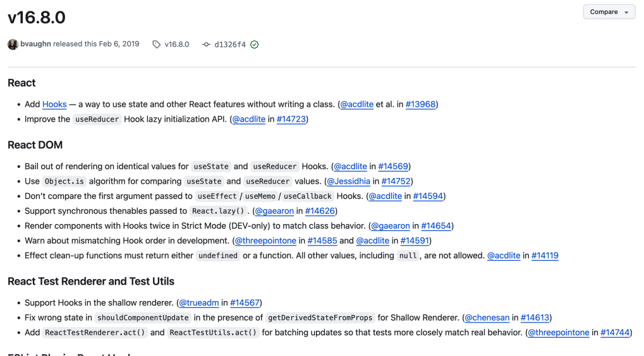Open pull request #14626
This screenshot has width=644, height=356.
pos(320,211)
